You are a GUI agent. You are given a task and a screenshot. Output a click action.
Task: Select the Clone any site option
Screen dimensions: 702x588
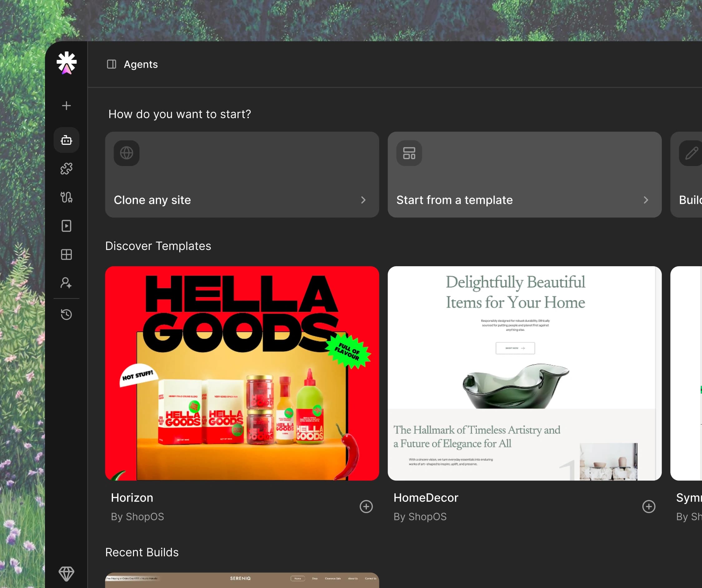tap(242, 174)
